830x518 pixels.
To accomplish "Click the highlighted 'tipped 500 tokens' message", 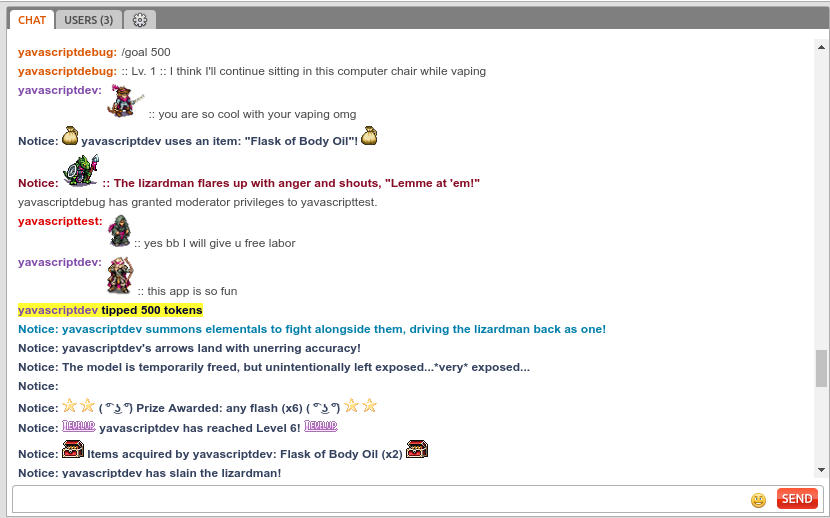I will 110,310.
